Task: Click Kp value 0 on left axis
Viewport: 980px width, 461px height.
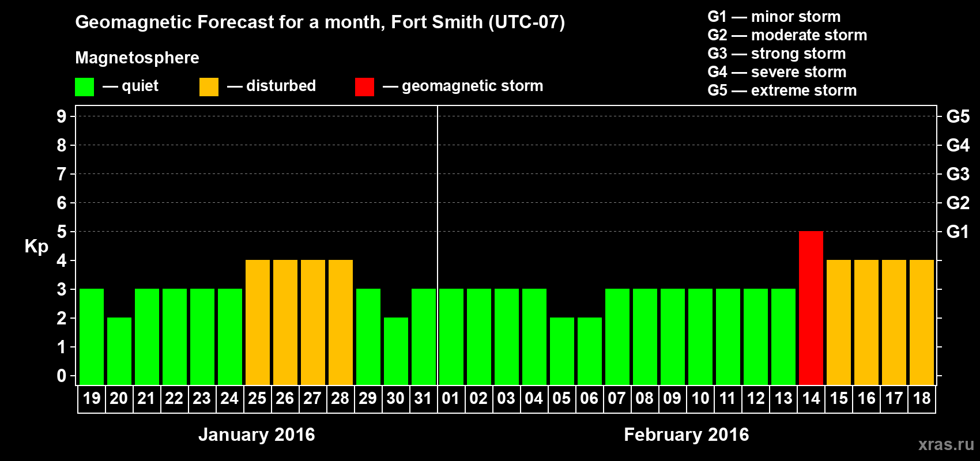Action: (x=62, y=376)
